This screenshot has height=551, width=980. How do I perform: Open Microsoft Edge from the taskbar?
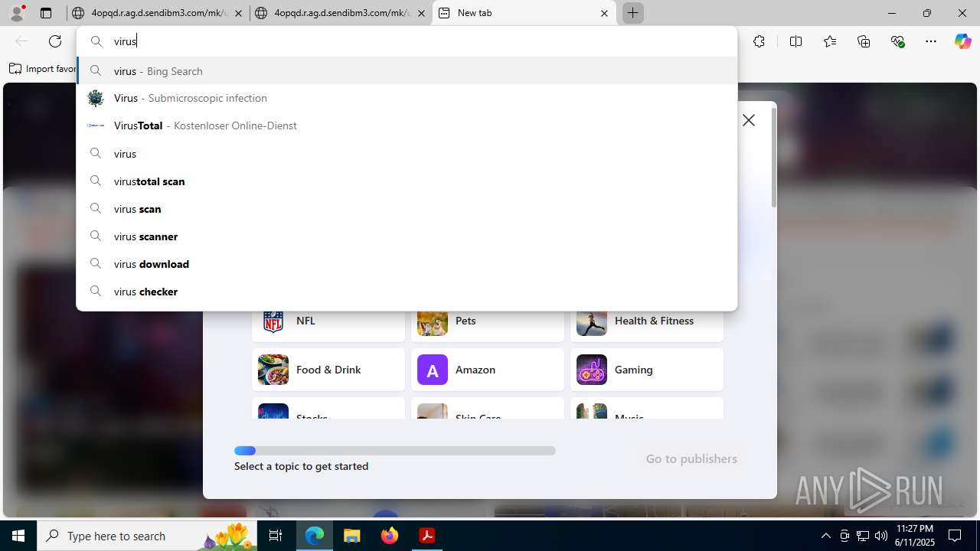pyautogui.click(x=315, y=536)
